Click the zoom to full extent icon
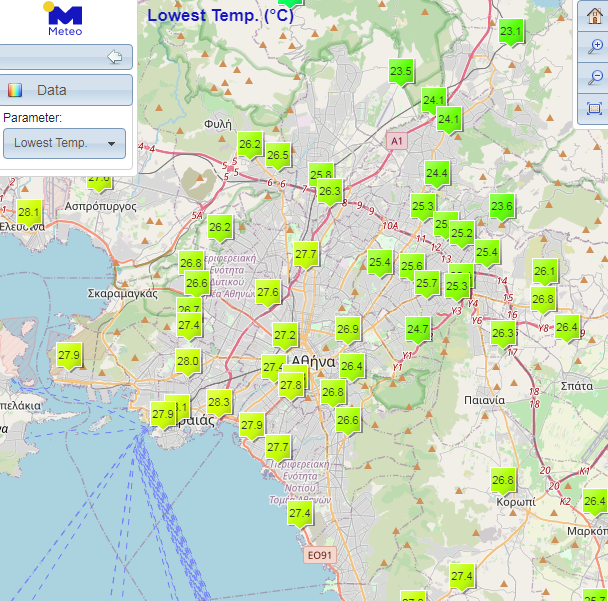608x601 pixels. [x=594, y=108]
